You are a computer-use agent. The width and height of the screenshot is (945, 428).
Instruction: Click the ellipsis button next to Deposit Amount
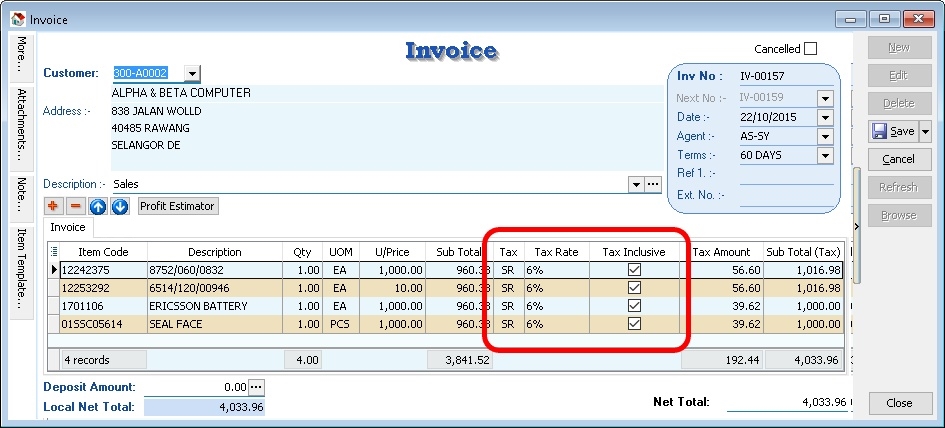tap(256, 387)
